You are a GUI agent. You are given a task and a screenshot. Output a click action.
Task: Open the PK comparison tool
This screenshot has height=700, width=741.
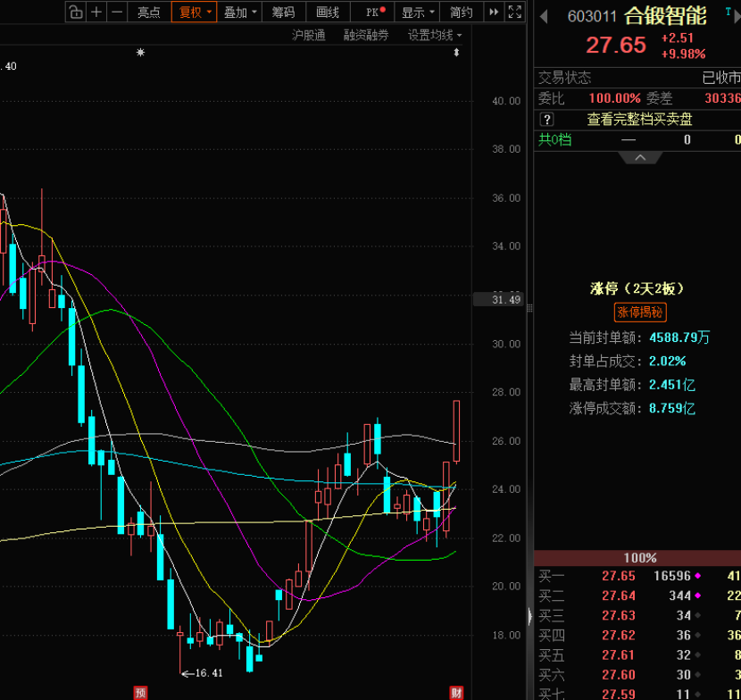click(373, 12)
